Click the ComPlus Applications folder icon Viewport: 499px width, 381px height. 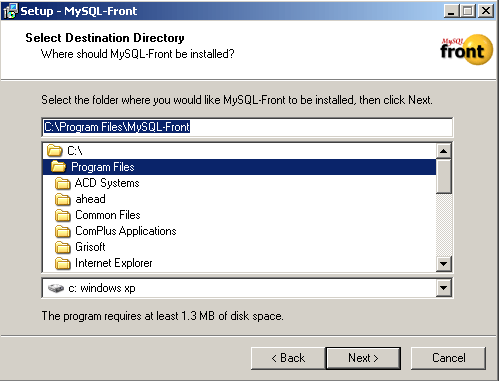coord(63,231)
